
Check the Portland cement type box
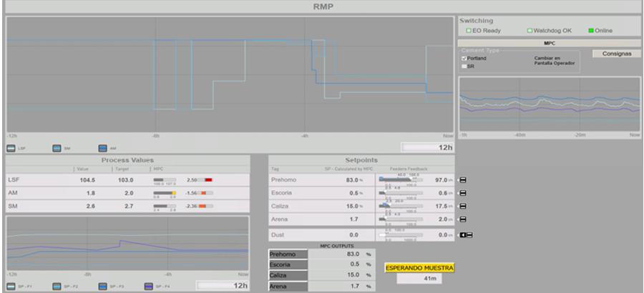click(x=464, y=59)
